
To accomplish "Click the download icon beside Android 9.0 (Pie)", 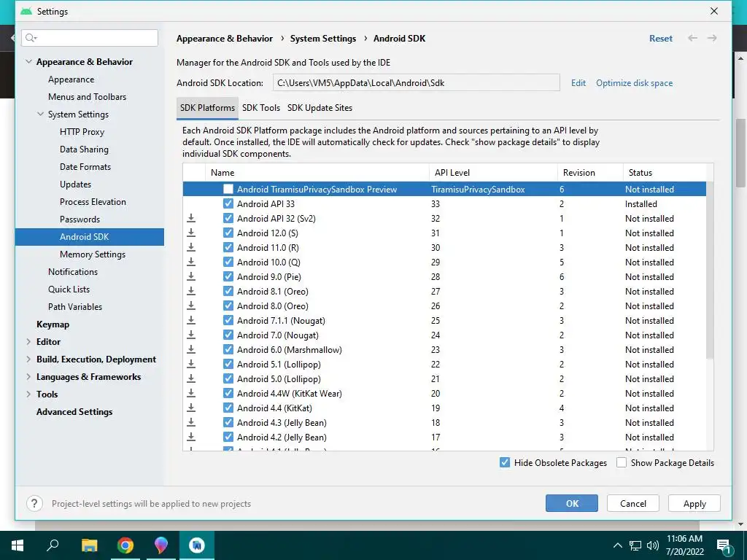I will click(191, 276).
